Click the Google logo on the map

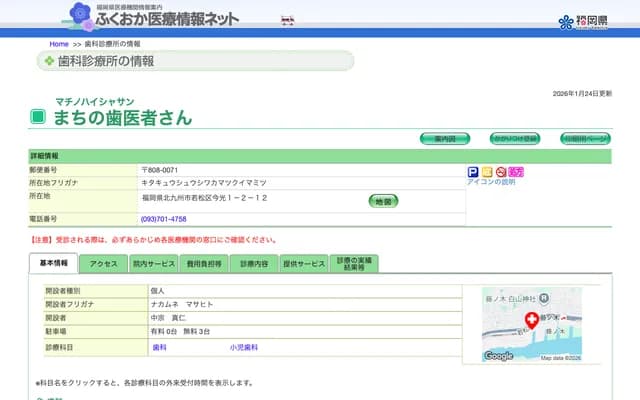click(x=498, y=356)
